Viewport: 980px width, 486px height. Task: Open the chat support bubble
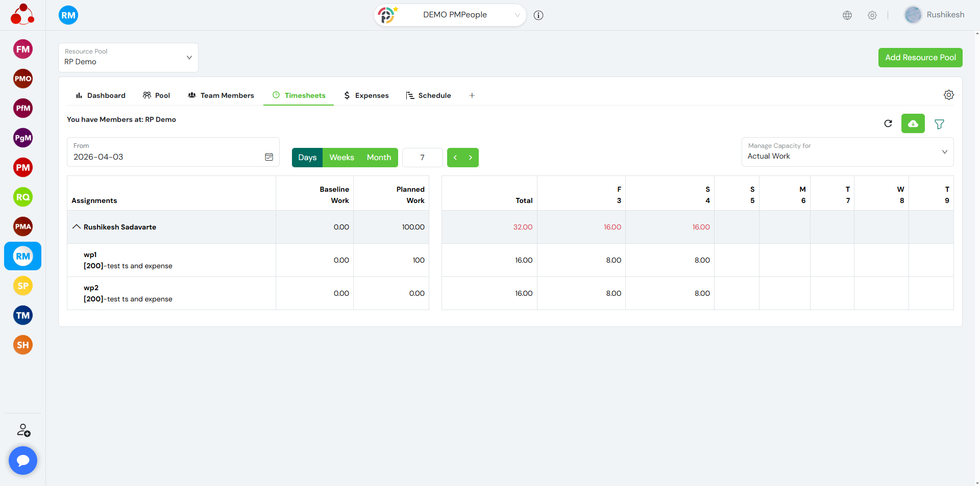23,461
